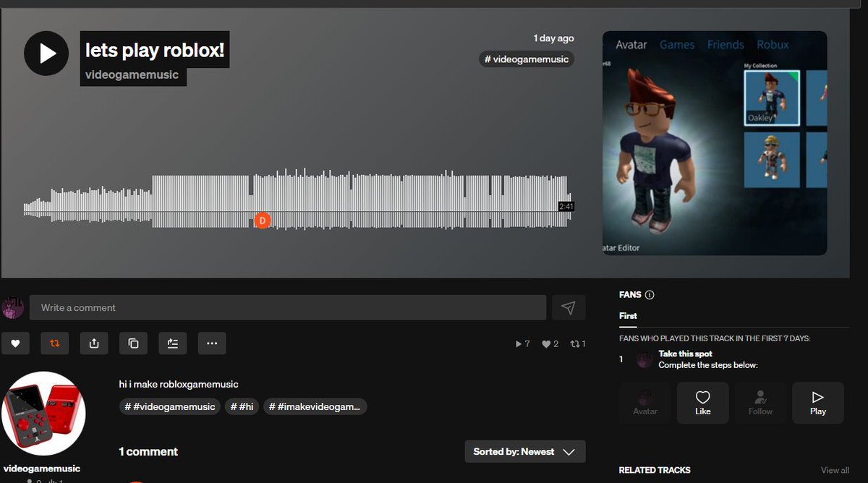
Task: Click the Avatar step in Fans panel
Action: pos(645,403)
